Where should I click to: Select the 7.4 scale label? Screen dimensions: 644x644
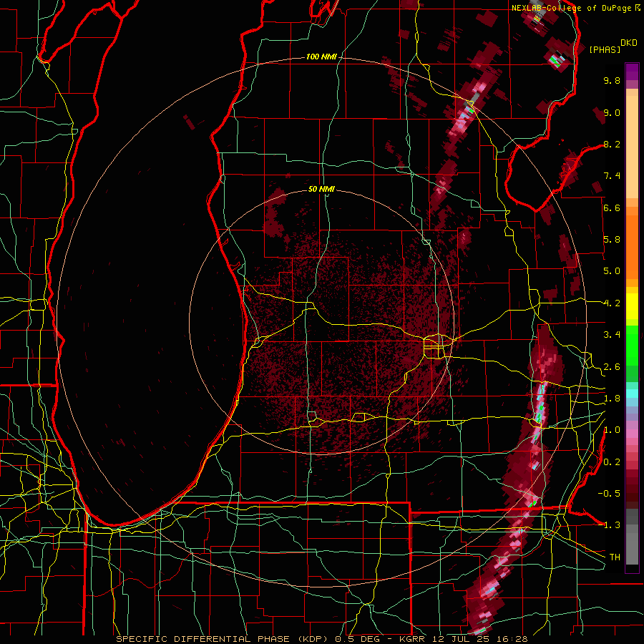[x=612, y=176]
